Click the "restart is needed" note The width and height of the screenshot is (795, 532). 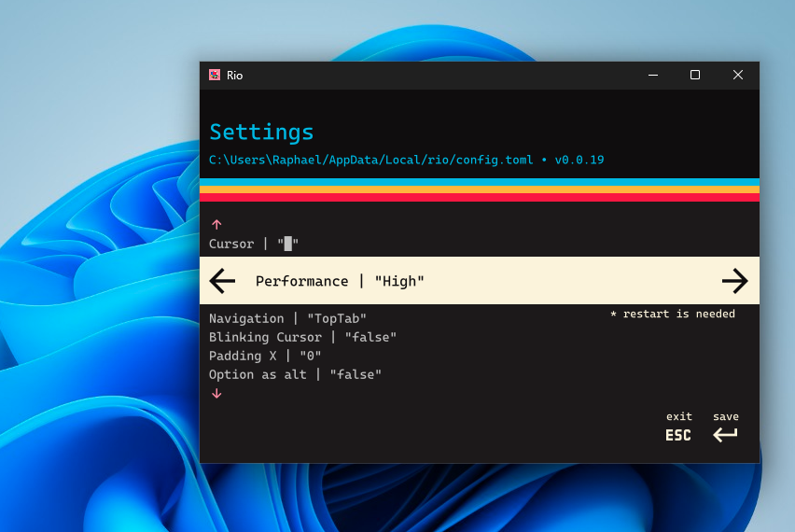click(x=673, y=314)
